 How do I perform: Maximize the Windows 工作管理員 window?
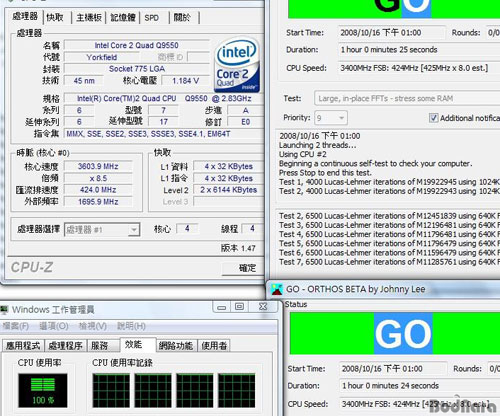(239, 307)
